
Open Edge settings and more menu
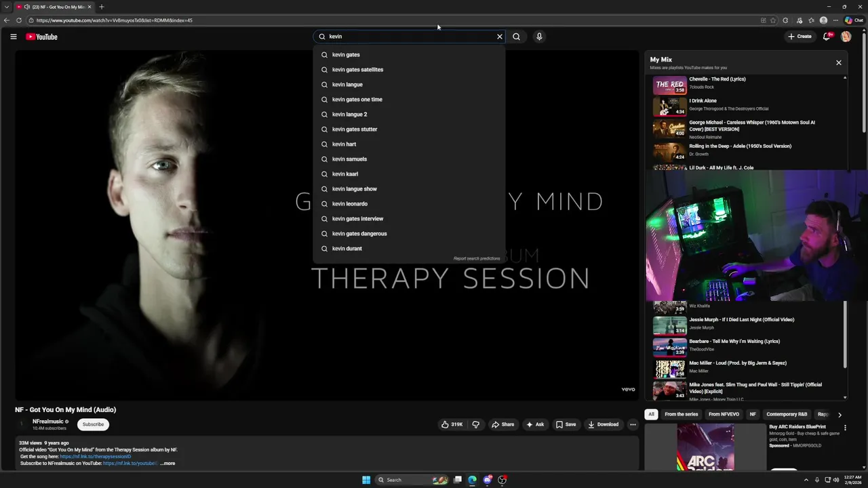tap(836, 20)
